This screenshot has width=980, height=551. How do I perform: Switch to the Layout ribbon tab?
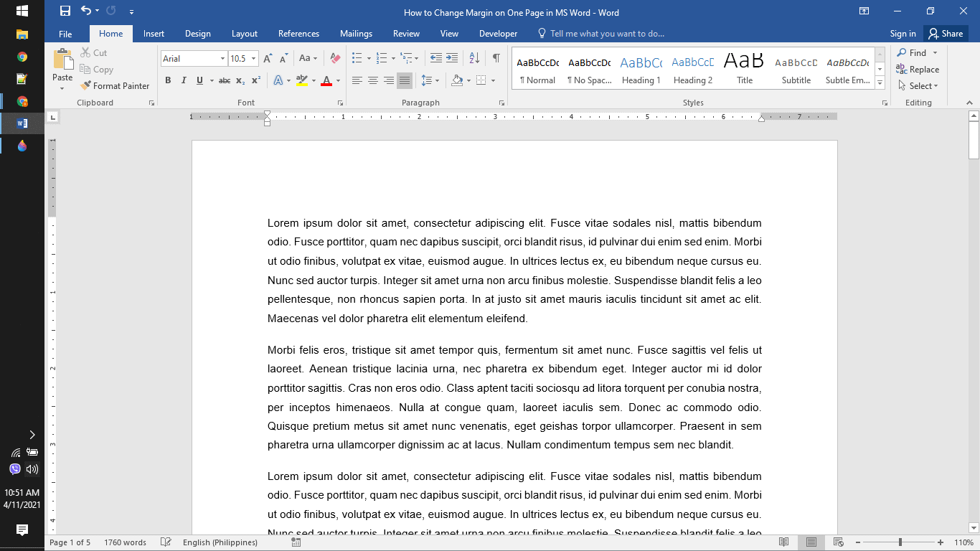[x=244, y=33]
